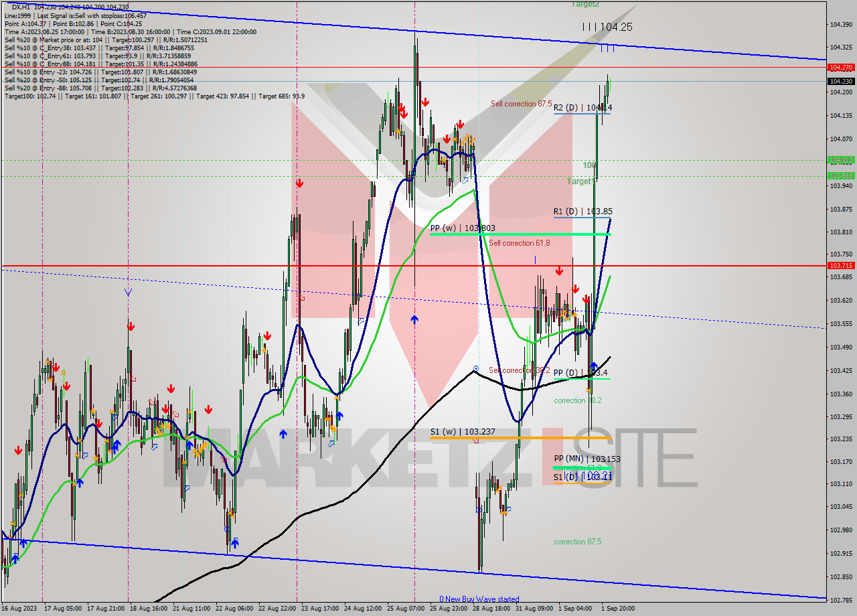Click the 'I I I 104.25' wave label
This screenshot has width=857, height=616.
click(607, 27)
